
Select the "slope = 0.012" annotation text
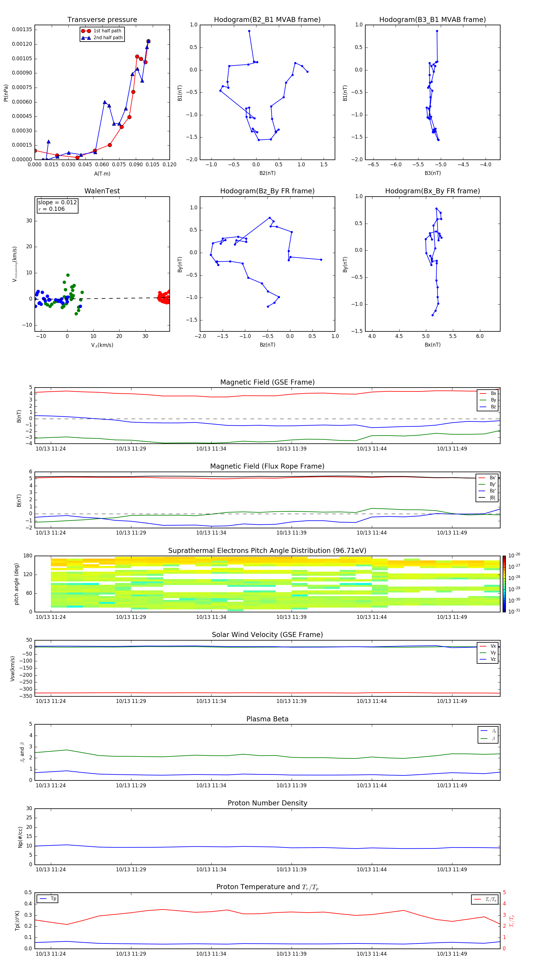coord(57,203)
